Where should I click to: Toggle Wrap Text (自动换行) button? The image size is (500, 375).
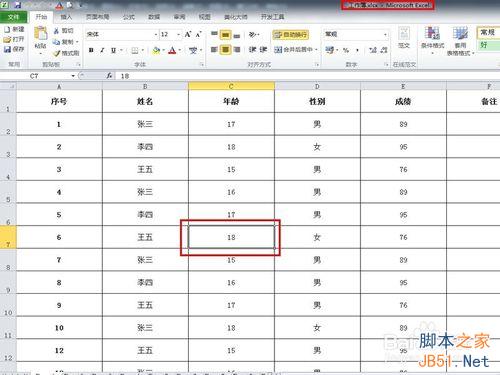click(290, 34)
